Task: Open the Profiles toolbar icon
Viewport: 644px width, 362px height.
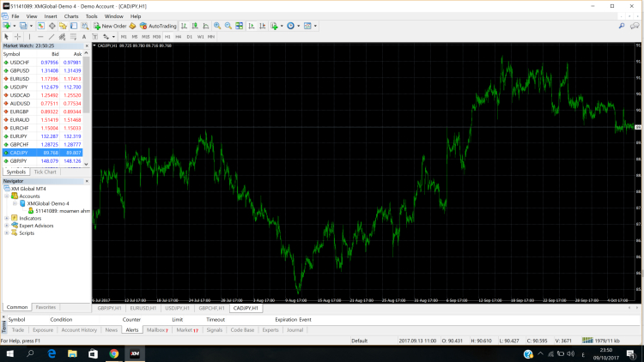Action: pos(23,26)
